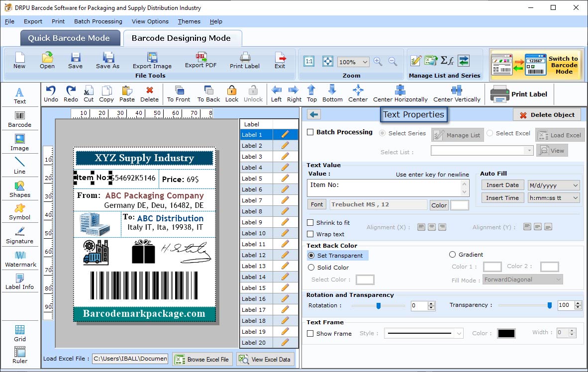Open the frame Style dropdown
The image size is (588, 372).
pos(459,333)
